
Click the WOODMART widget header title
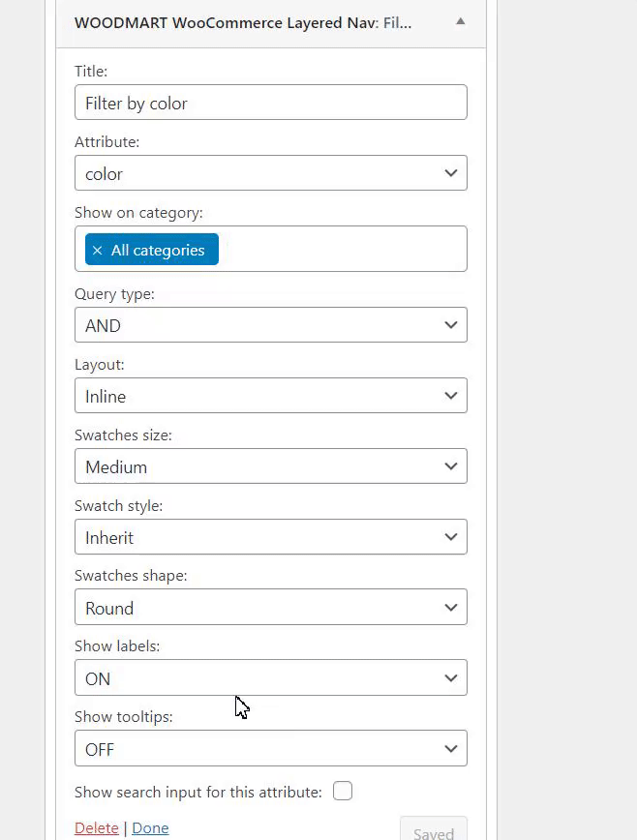pos(242,22)
